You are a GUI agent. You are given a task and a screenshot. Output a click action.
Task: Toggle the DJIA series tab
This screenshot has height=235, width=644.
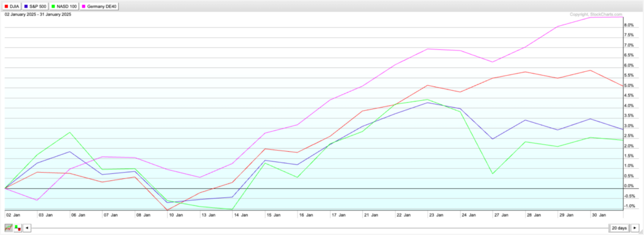point(13,6)
